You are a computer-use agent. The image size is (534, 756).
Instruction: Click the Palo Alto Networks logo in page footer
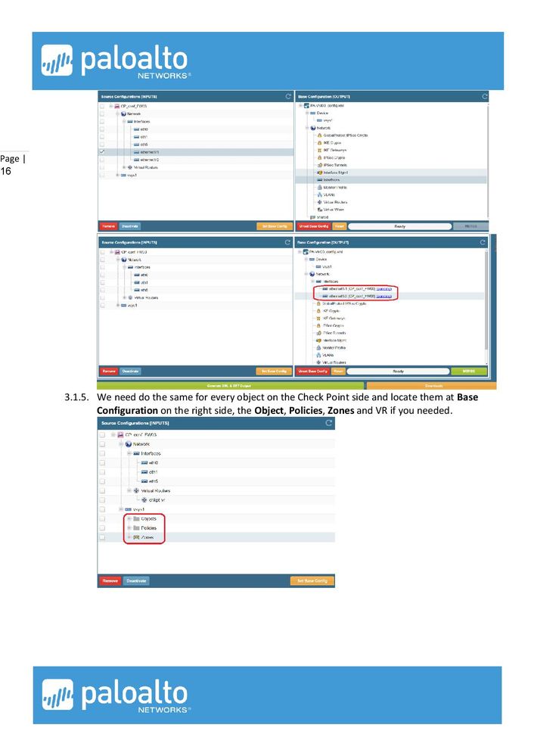coord(116,695)
